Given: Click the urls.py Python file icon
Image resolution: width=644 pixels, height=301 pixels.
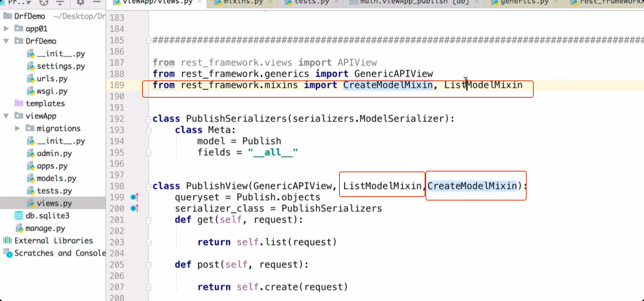Looking at the screenshot, I should coord(31,78).
